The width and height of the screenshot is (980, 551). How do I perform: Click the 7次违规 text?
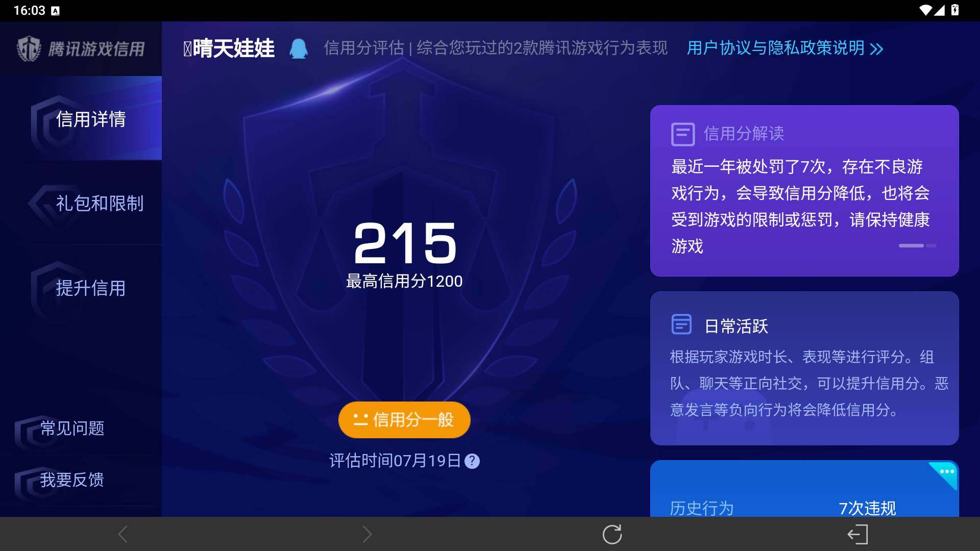tap(867, 508)
